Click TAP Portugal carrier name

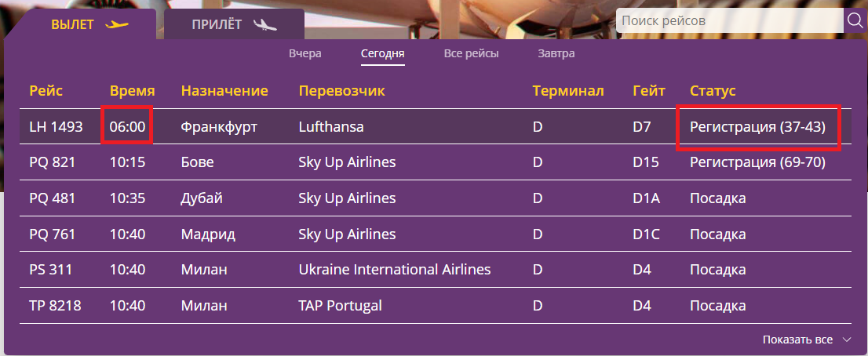341,306
